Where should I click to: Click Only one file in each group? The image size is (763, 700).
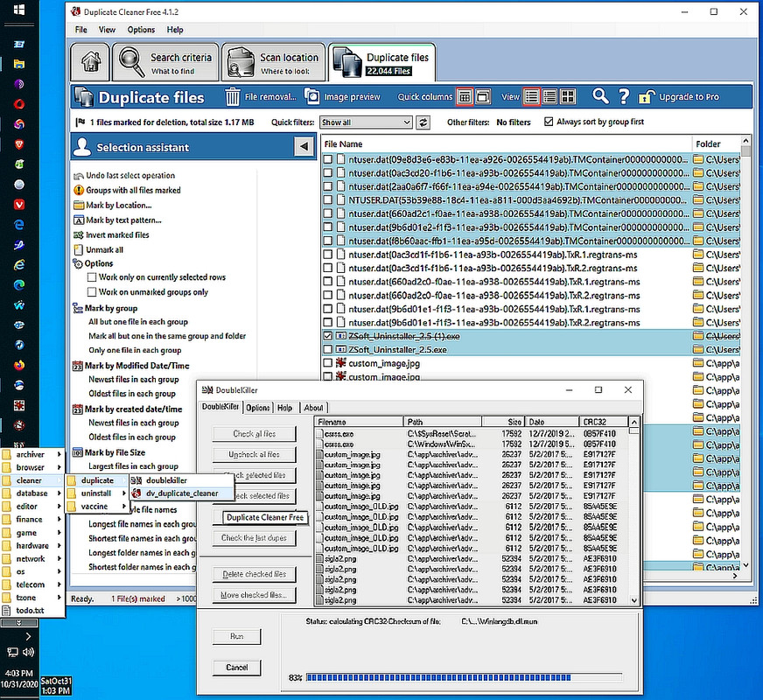pyautogui.click(x=135, y=350)
